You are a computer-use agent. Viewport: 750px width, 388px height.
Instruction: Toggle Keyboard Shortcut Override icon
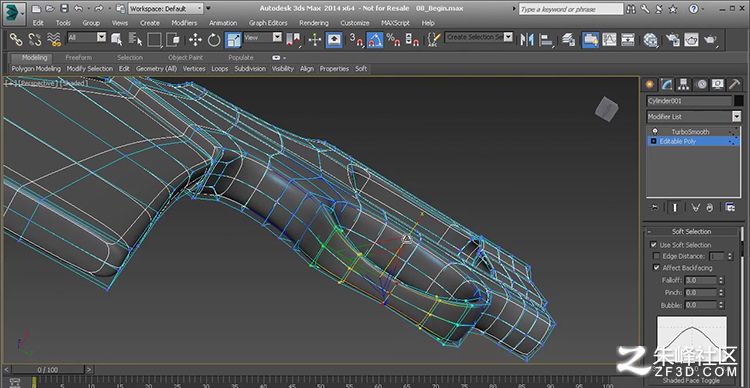click(333, 40)
